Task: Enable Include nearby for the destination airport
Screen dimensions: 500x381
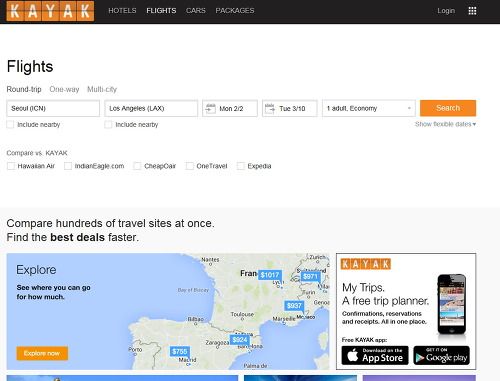Action: click(x=108, y=125)
